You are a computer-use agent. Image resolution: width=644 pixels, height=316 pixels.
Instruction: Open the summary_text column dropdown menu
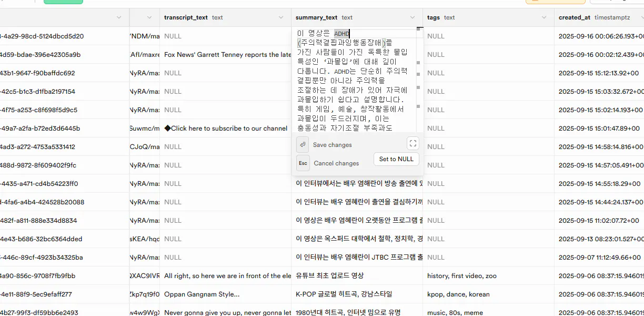(x=414, y=17)
